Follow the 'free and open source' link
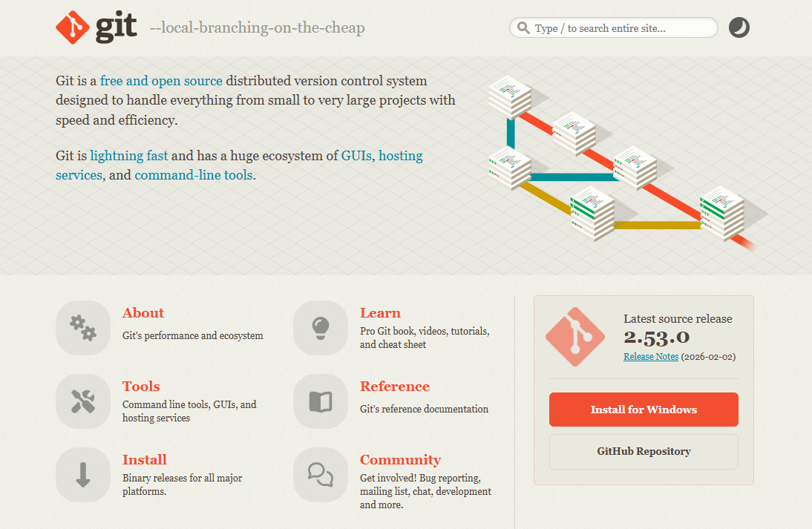This screenshot has height=529, width=812. (161, 81)
